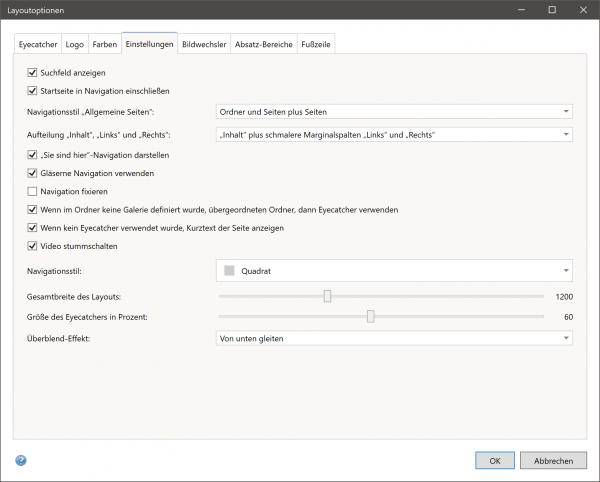Open the Navigationsstil „Allgemeine Seiten" dropdown
Image resolution: width=600 pixels, height=482 pixels.
[394, 112]
